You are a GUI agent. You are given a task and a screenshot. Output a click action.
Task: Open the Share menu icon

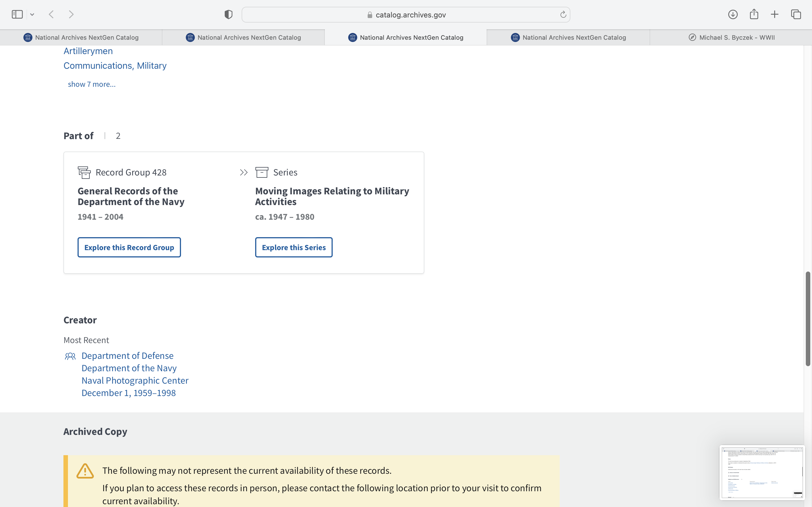tap(754, 14)
